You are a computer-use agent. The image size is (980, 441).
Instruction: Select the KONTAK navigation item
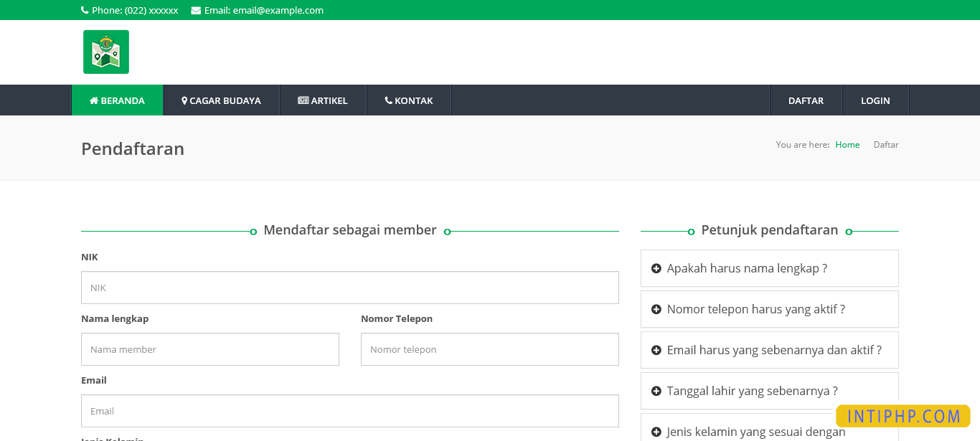point(408,100)
